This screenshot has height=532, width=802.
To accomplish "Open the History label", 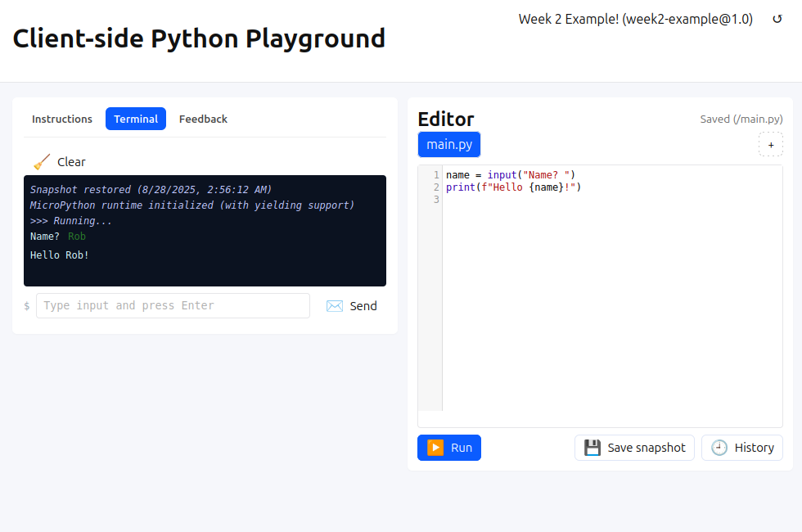I will (754, 448).
